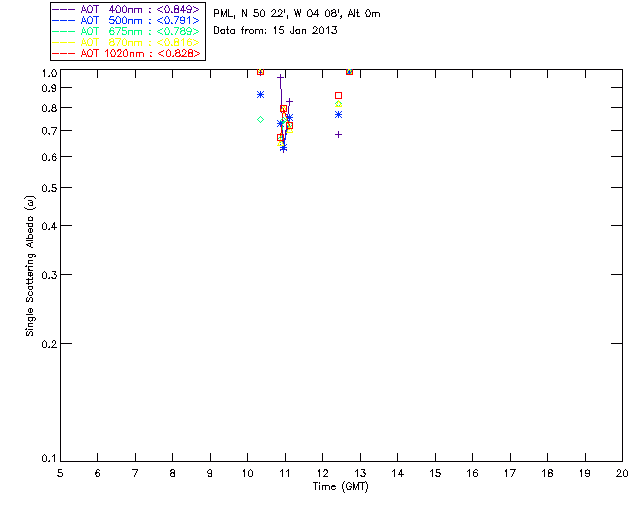Image resolution: width=640 pixels, height=512 pixels.
Task: Click the x-axis tick label '12'
Action: [322, 474]
